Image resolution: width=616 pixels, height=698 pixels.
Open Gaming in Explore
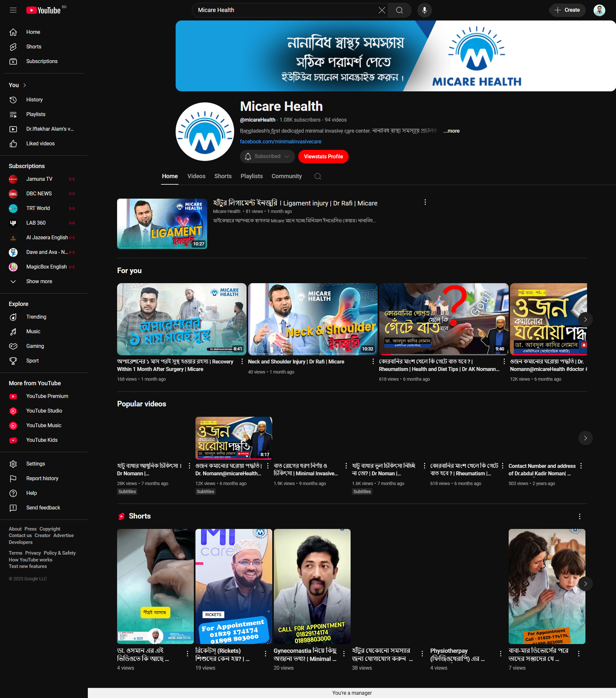pyautogui.click(x=44, y=346)
